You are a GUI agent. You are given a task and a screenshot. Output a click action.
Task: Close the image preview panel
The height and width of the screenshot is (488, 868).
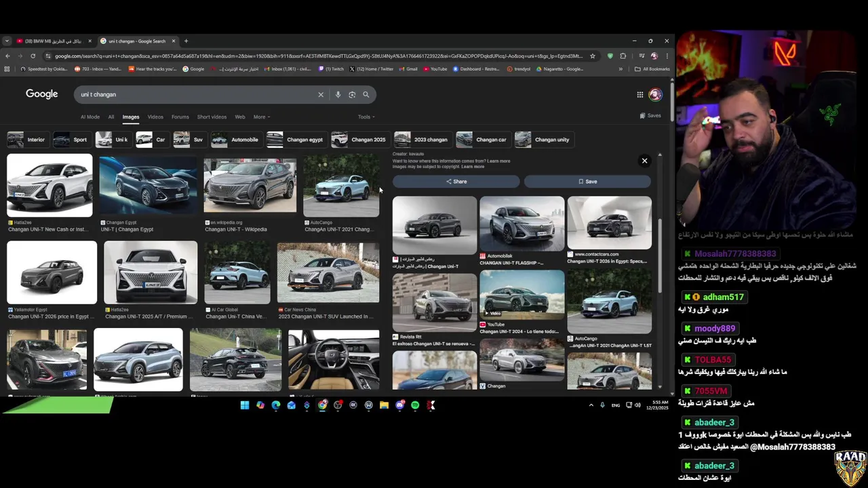[644, 161]
